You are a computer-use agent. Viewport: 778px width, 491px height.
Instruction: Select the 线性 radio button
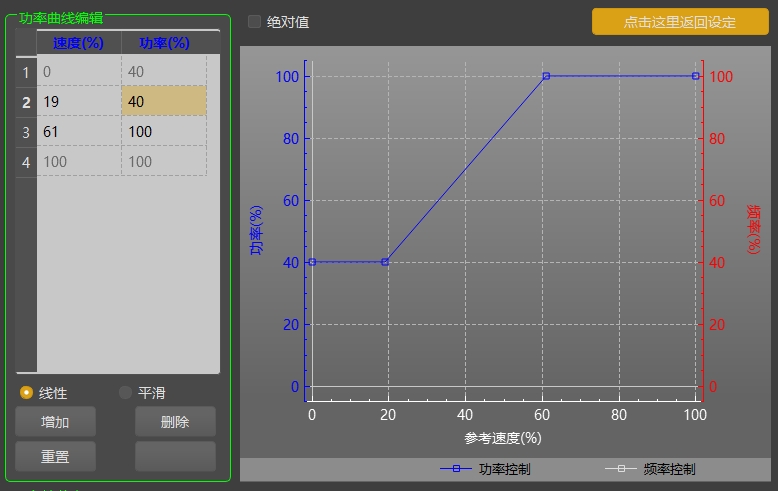(26, 393)
